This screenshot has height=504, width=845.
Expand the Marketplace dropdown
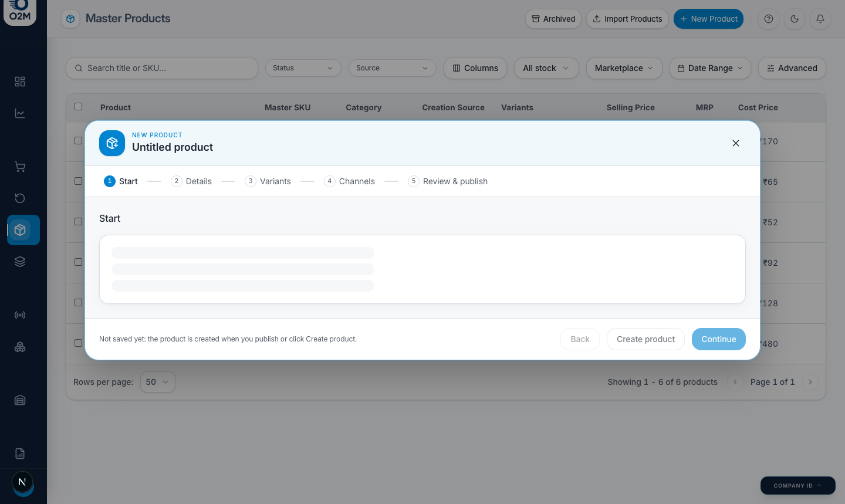click(x=624, y=68)
